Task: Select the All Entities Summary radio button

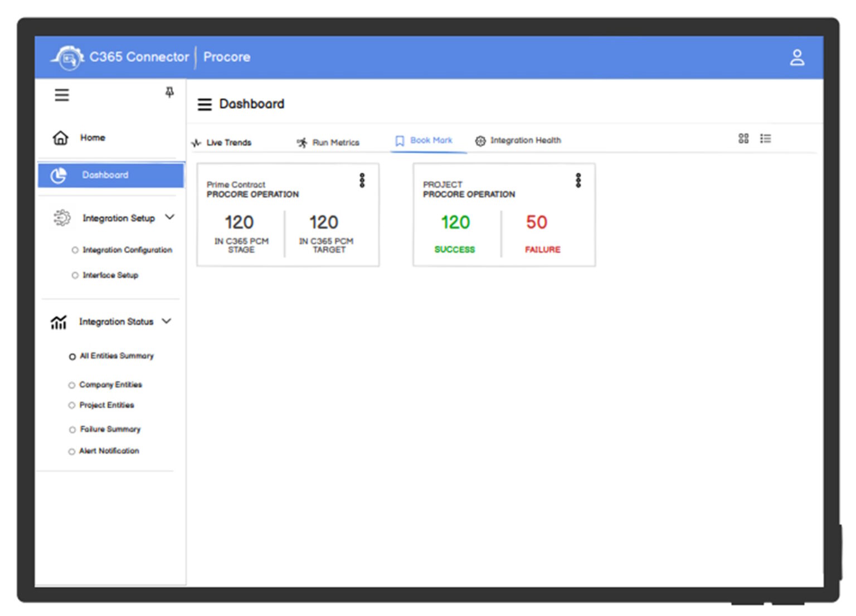Action: pos(72,356)
